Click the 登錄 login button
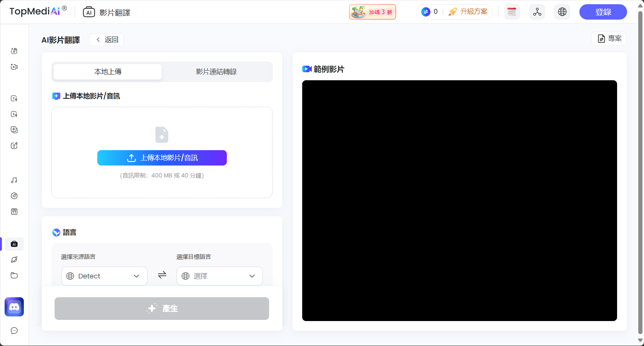Image resolution: width=644 pixels, height=346 pixels. point(603,12)
